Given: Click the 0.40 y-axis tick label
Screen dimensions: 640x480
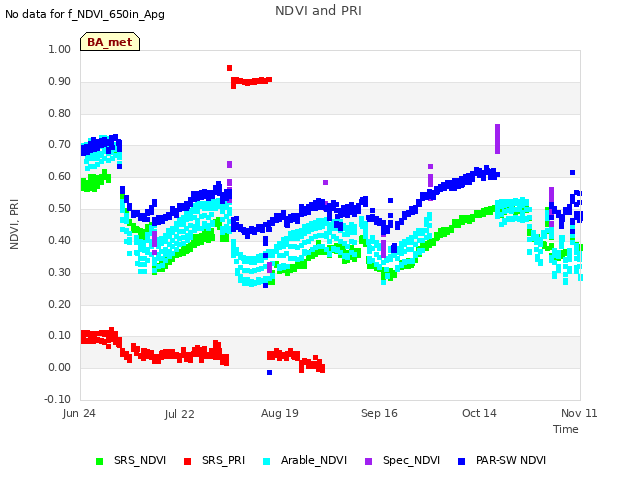Looking at the screenshot, I should point(60,240).
